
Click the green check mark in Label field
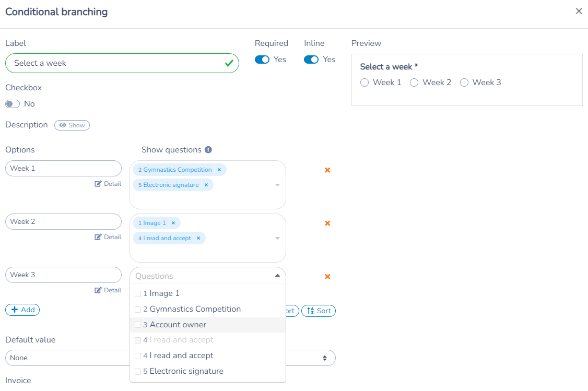click(x=229, y=63)
